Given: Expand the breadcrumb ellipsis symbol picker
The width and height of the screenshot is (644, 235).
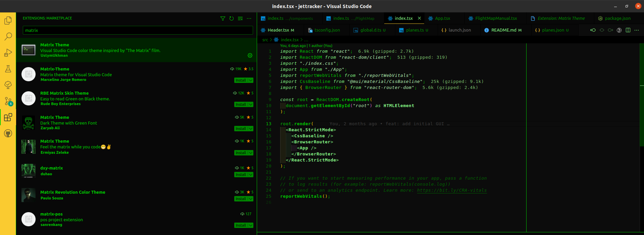Looking at the screenshot, I should pos(306,40).
